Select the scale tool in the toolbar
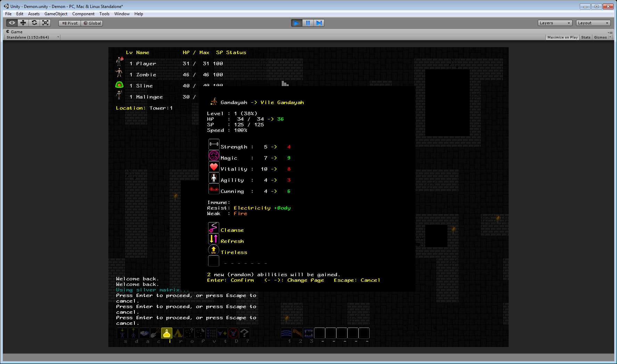Viewport: 617px width, 364px height. click(x=46, y=23)
